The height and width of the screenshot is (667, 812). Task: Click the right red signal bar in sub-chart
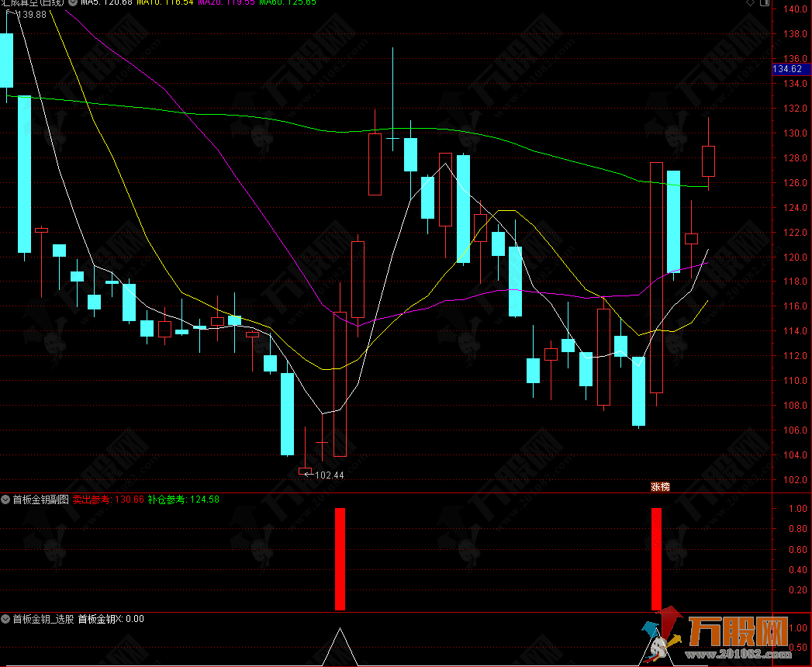(x=657, y=558)
